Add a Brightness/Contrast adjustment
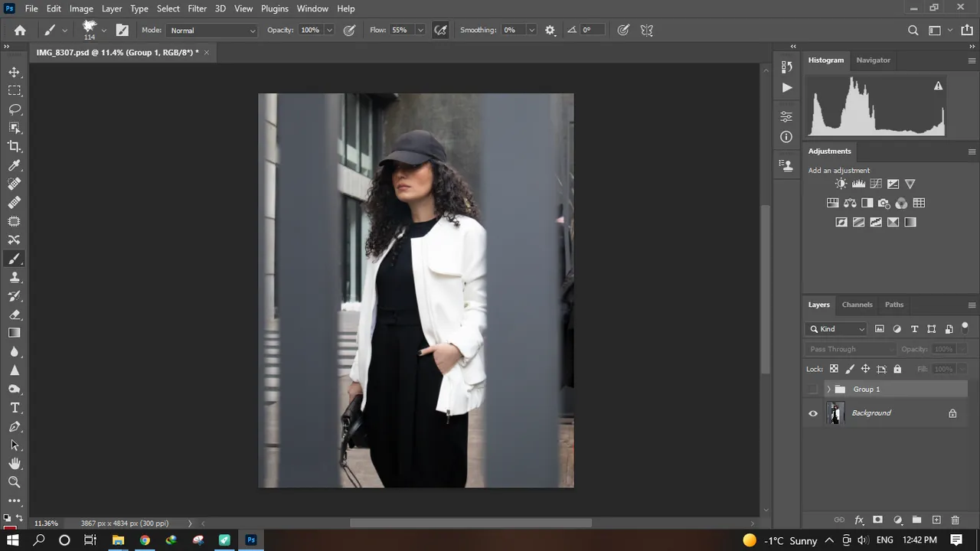This screenshot has width=980, height=551. pyautogui.click(x=841, y=184)
